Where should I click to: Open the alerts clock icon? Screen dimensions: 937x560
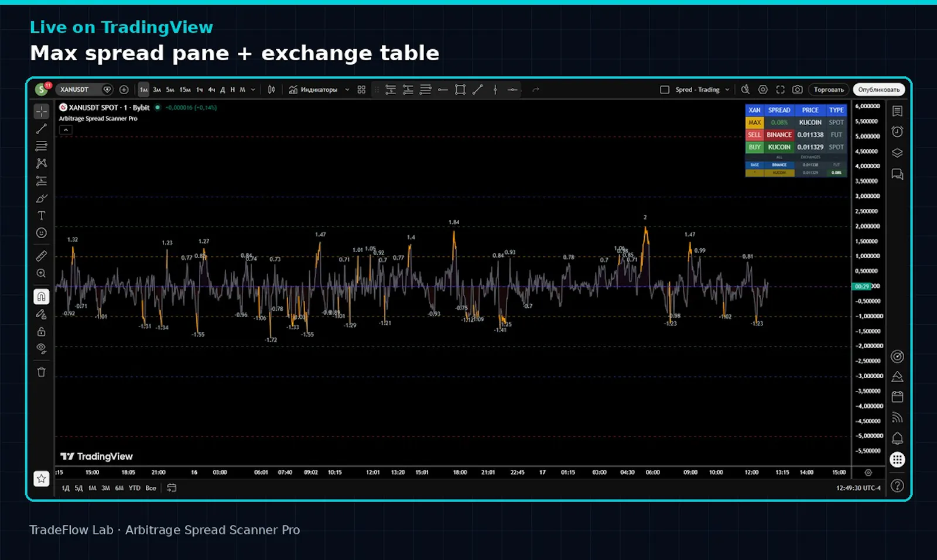pyautogui.click(x=897, y=132)
